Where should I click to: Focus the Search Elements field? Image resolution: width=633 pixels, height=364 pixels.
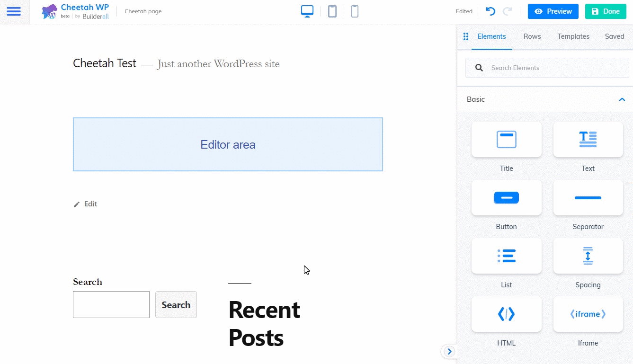pos(547,68)
